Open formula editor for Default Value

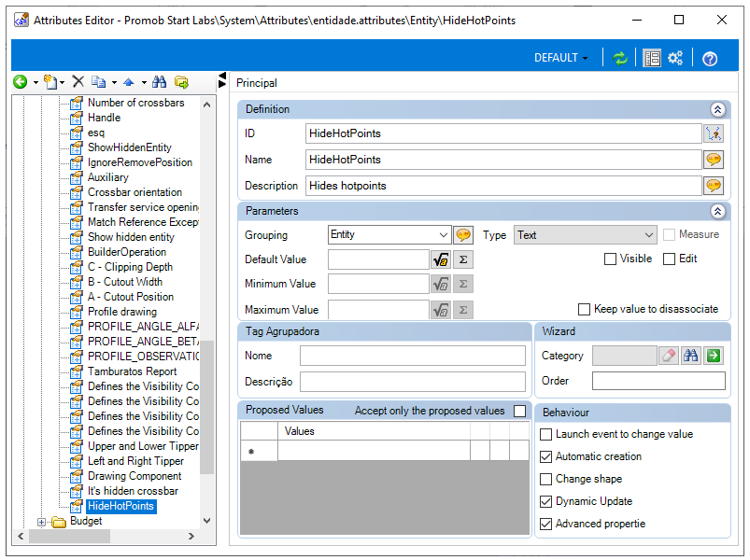tap(441, 259)
